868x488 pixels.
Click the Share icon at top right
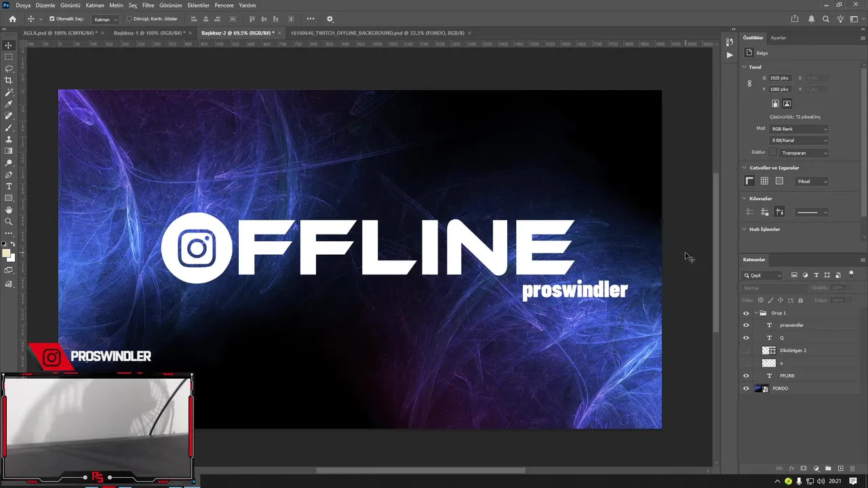pos(795,19)
